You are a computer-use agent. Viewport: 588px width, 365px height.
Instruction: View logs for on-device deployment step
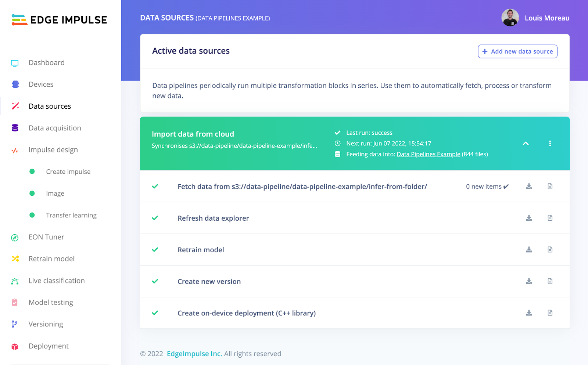[x=550, y=312]
